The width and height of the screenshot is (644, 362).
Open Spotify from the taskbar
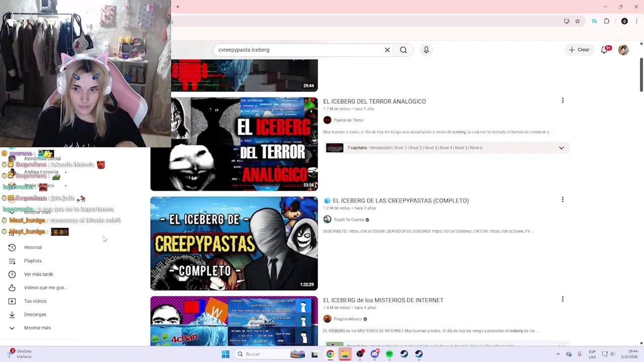coord(389,354)
